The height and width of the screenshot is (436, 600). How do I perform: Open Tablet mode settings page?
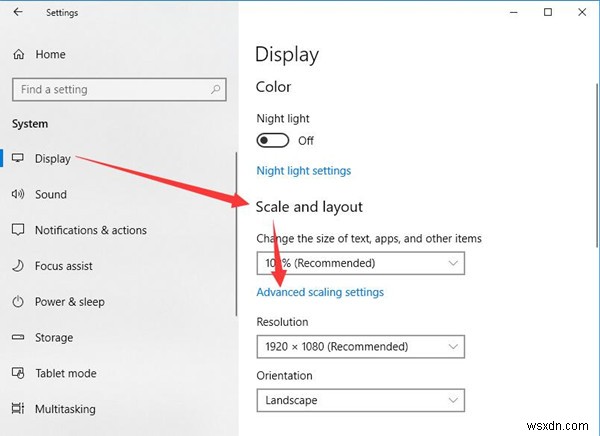pos(65,373)
